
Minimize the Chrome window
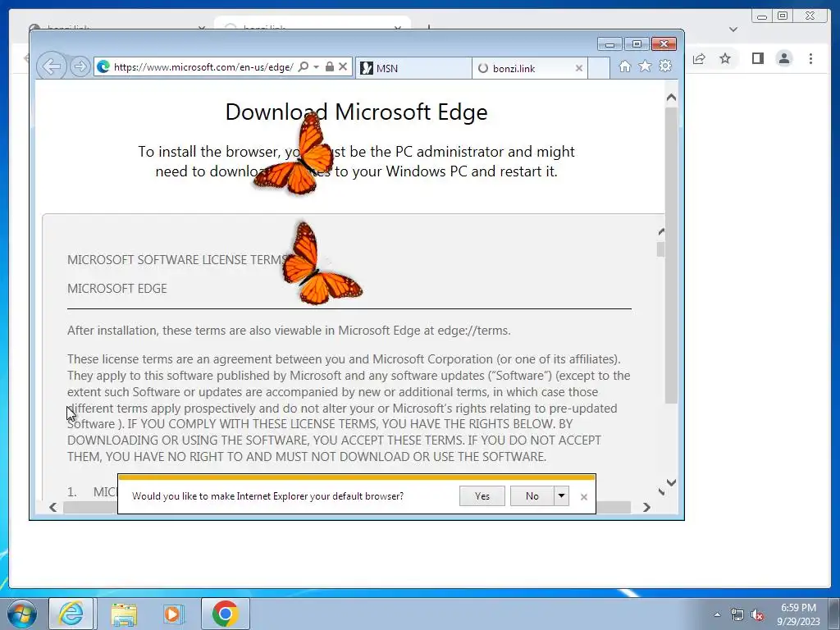point(762,16)
